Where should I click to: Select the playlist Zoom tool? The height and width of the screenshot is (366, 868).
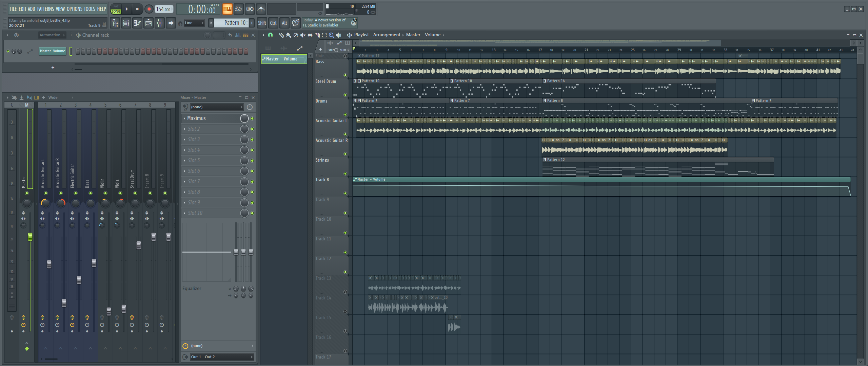coord(331,35)
